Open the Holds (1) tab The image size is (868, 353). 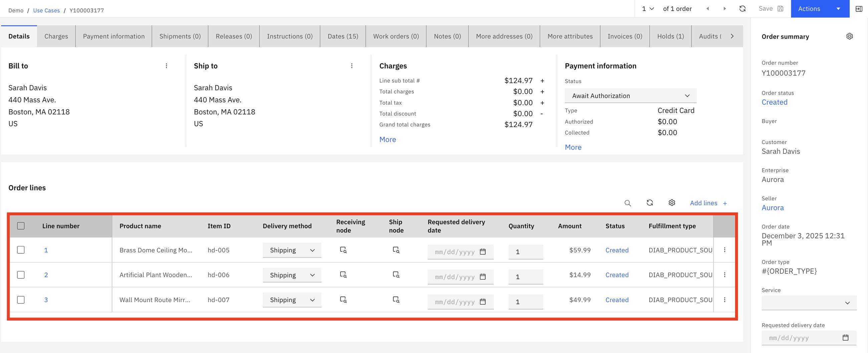coord(671,36)
